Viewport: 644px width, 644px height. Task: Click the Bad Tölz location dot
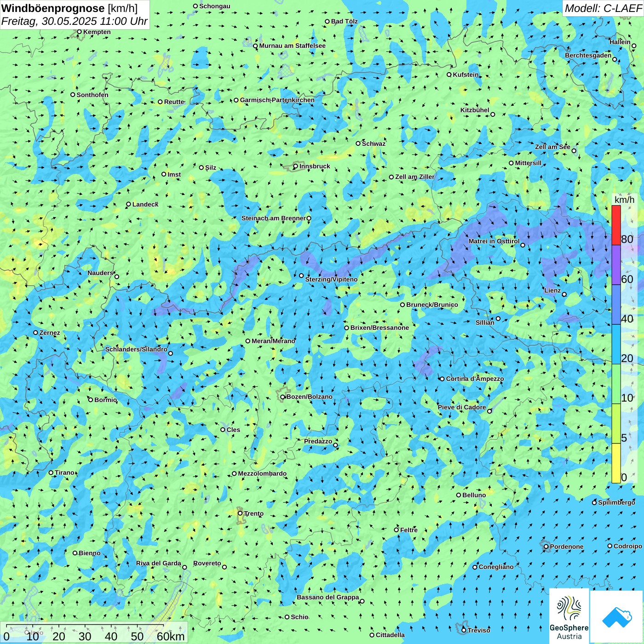(328, 22)
